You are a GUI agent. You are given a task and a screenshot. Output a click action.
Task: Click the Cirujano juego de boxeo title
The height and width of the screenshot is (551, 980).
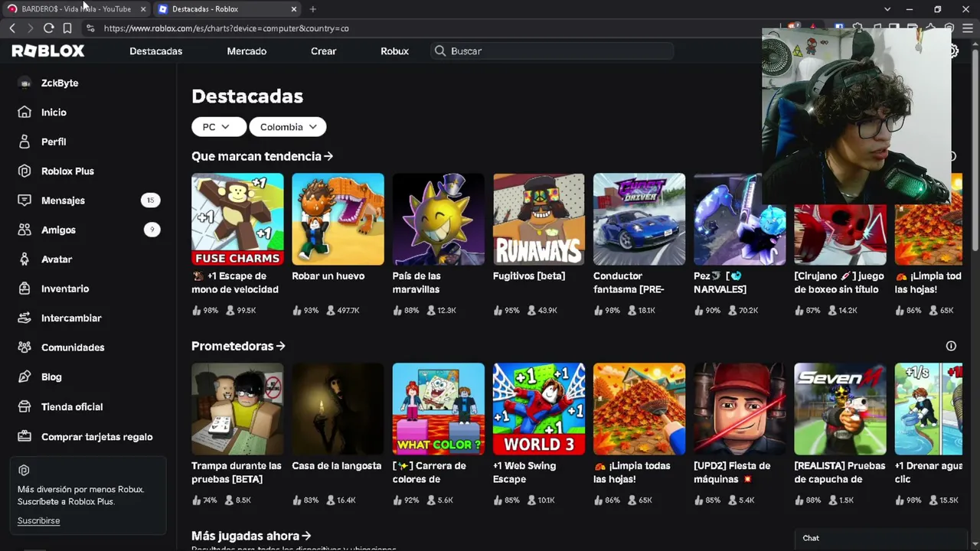pos(839,282)
